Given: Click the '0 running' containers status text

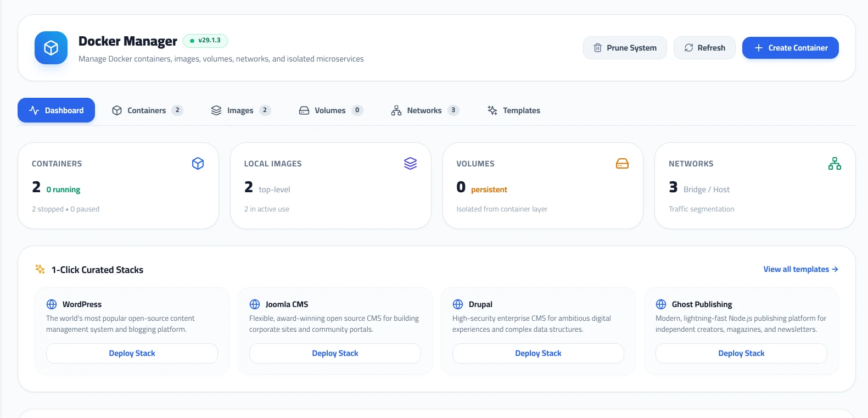Looking at the screenshot, I should pyautogui.click(x=63, y=190).
